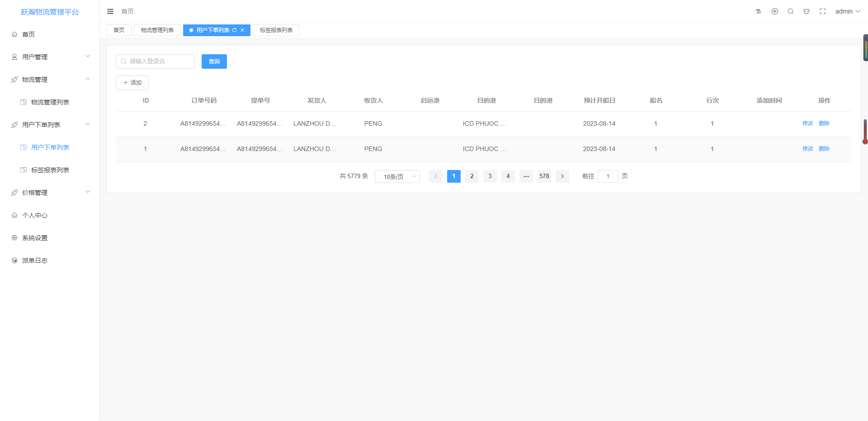Expand the 价格管理 menu chevron
Viewport: 868px width, 421px height.
click(x=88, y=192)
